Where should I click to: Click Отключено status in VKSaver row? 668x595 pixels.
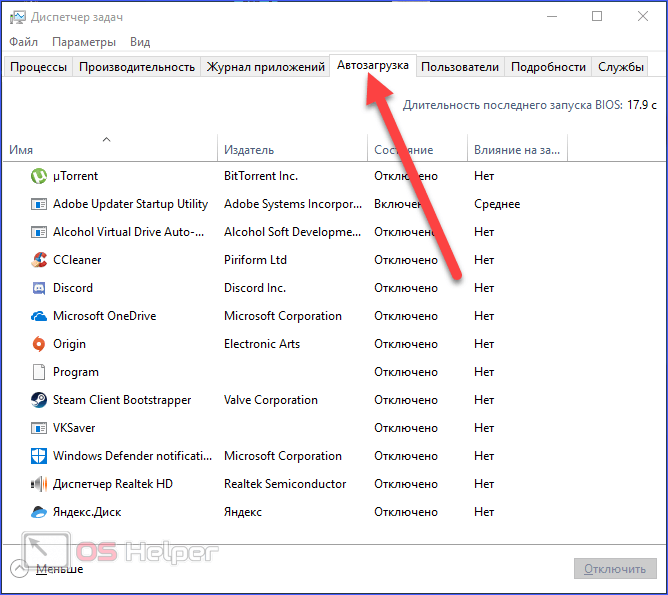[x=406, y=428]
